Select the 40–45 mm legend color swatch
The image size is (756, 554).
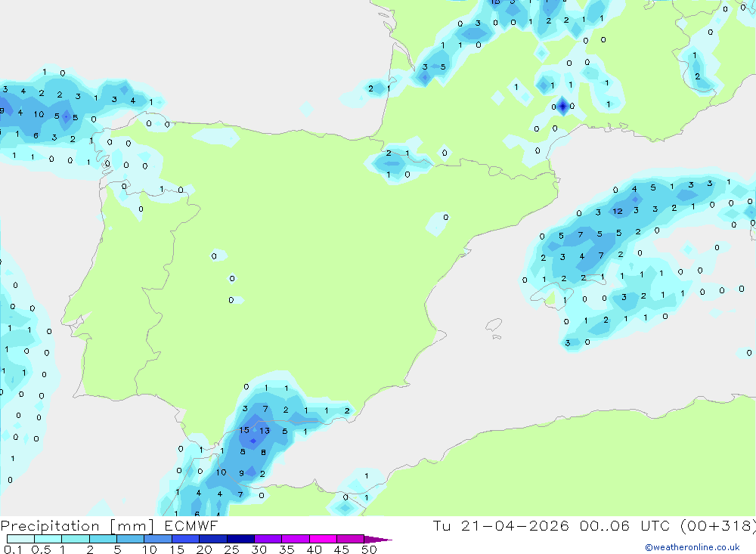tap(323, 539)
